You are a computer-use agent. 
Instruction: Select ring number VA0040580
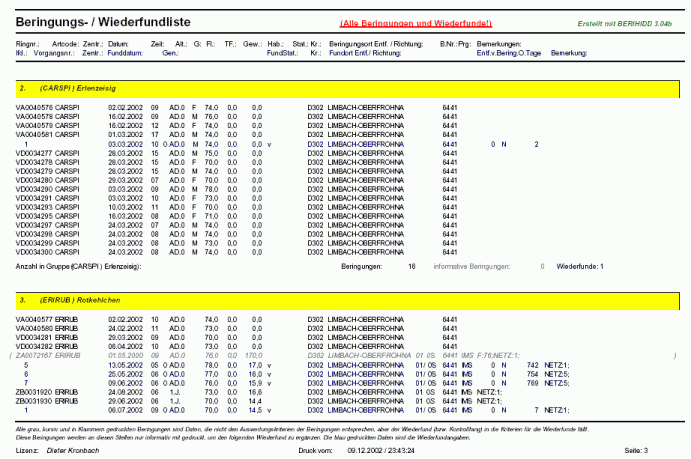tap(34, 329)
